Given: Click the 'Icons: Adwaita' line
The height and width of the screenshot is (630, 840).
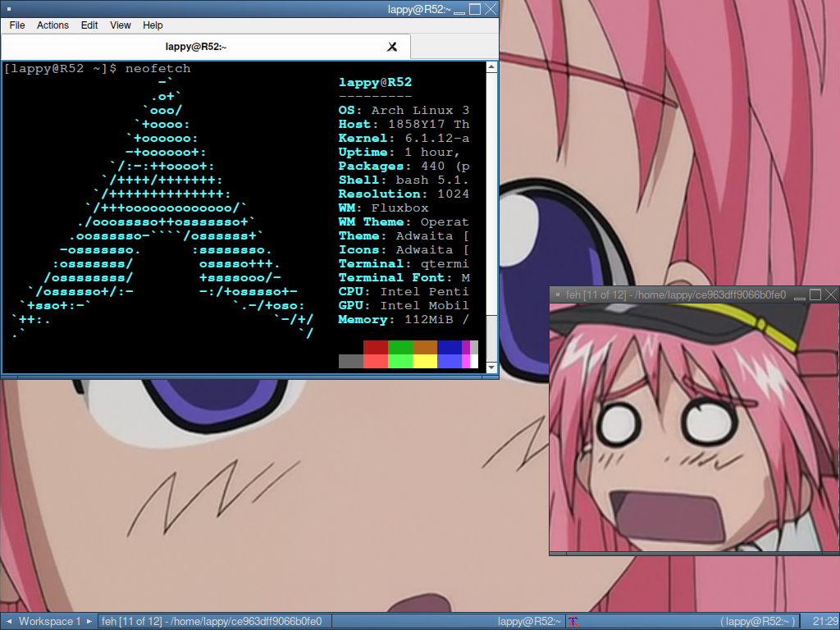Looking at the screenshot, I should tap(404, 249).
